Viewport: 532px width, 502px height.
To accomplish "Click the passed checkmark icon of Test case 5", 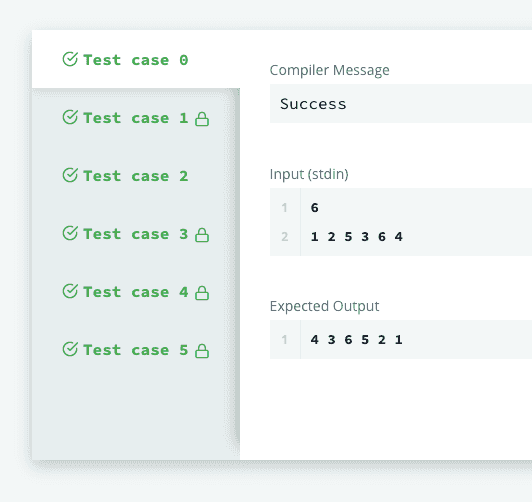I will (x=70, y=349).
